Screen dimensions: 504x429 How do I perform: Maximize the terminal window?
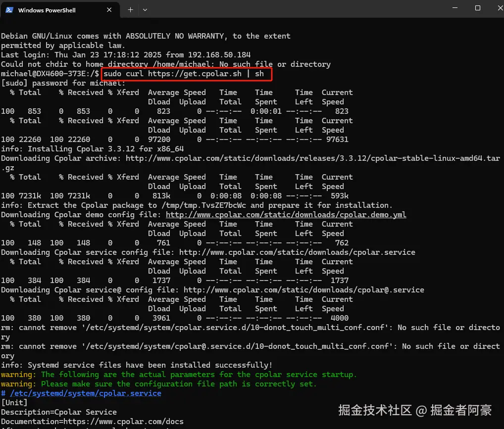(x=478, y=8)
